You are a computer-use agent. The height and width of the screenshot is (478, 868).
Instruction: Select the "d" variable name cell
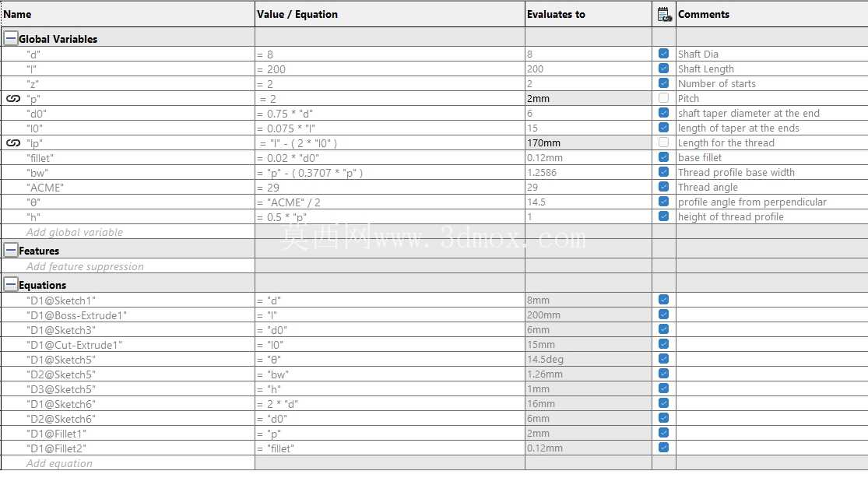click(128, 54)
